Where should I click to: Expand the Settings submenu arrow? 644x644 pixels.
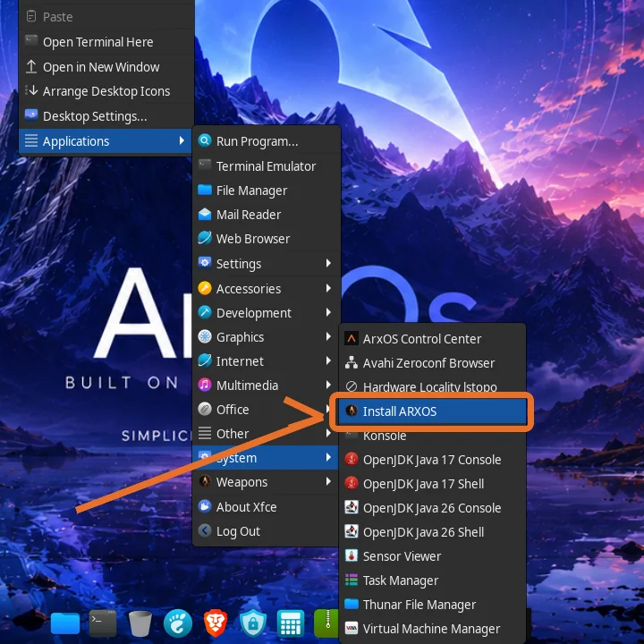(x=328, y=263)
